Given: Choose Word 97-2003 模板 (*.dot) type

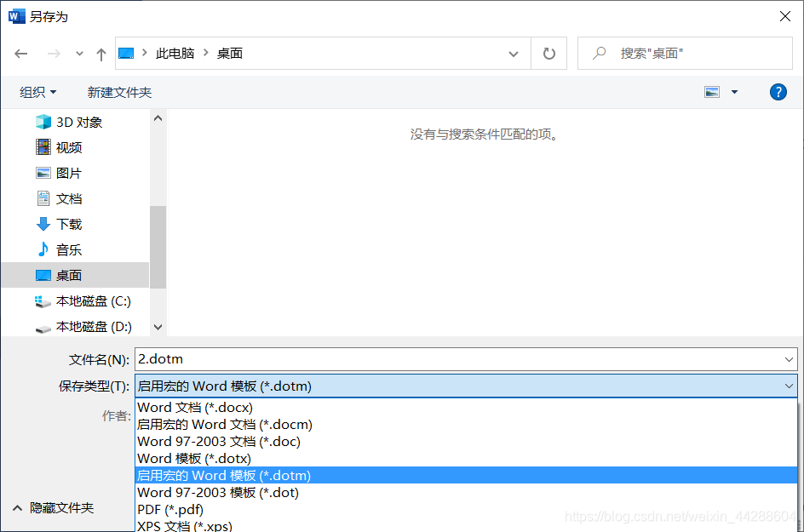Looking at the screenshot, I should pos(466,492).
